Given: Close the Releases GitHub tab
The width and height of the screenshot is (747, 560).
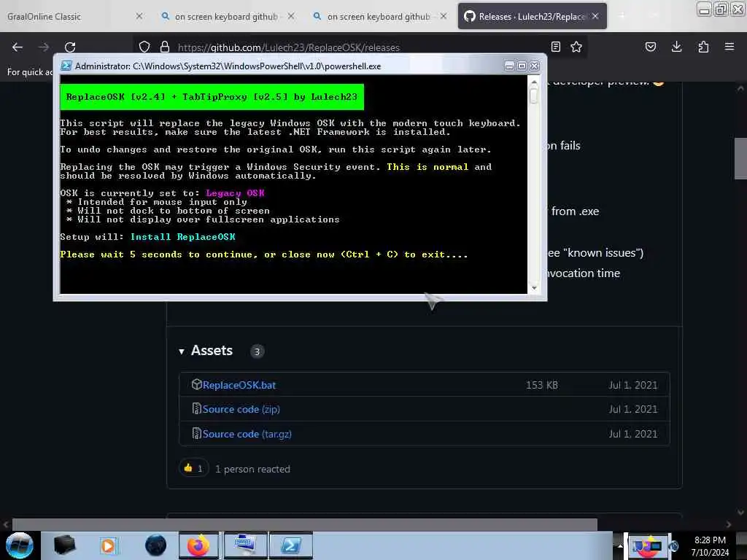Looking at the screenshot, I should [x=595, y=16].
